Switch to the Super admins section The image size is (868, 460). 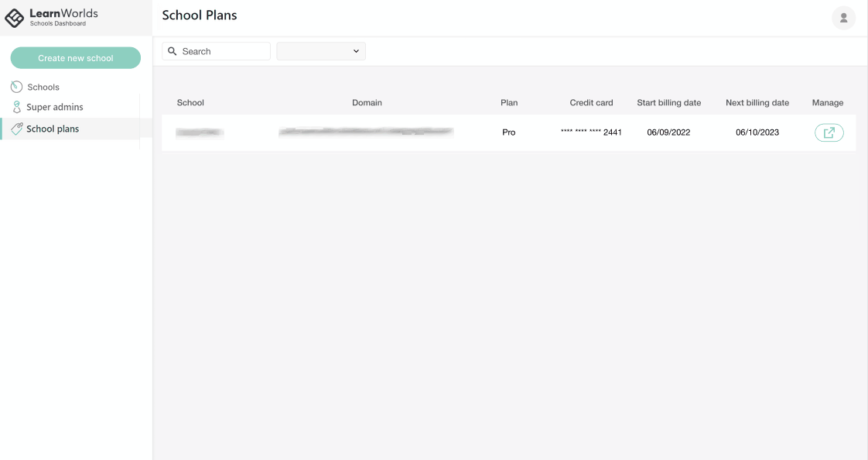(x=56, y=107)
